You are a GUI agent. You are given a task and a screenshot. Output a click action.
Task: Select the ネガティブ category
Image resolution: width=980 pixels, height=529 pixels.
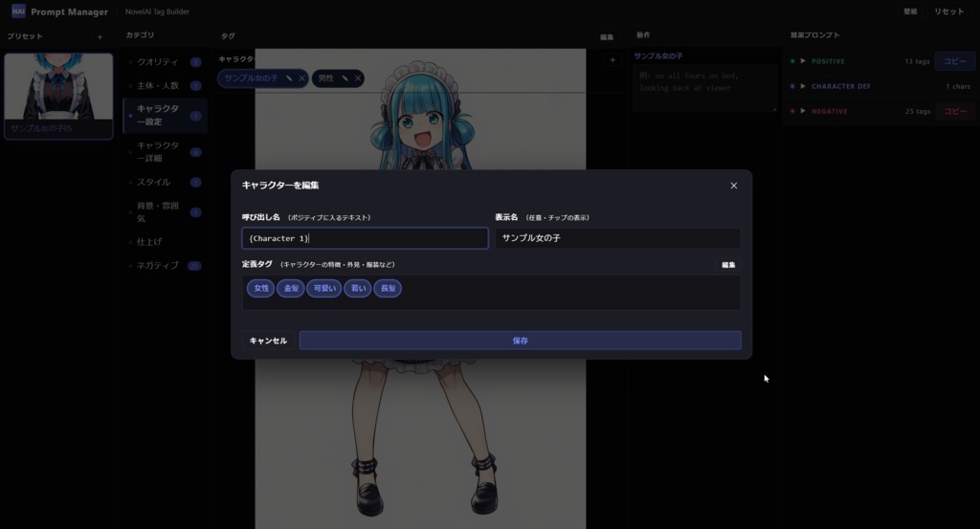click(x=165, y=265)
